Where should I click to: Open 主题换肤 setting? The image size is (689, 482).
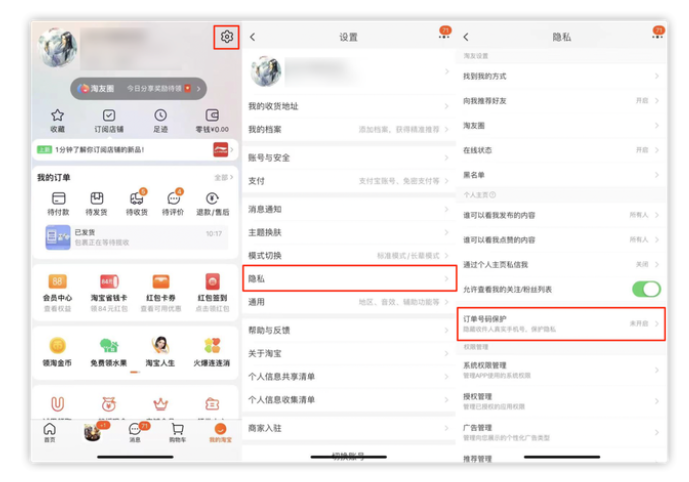[349, 232]
